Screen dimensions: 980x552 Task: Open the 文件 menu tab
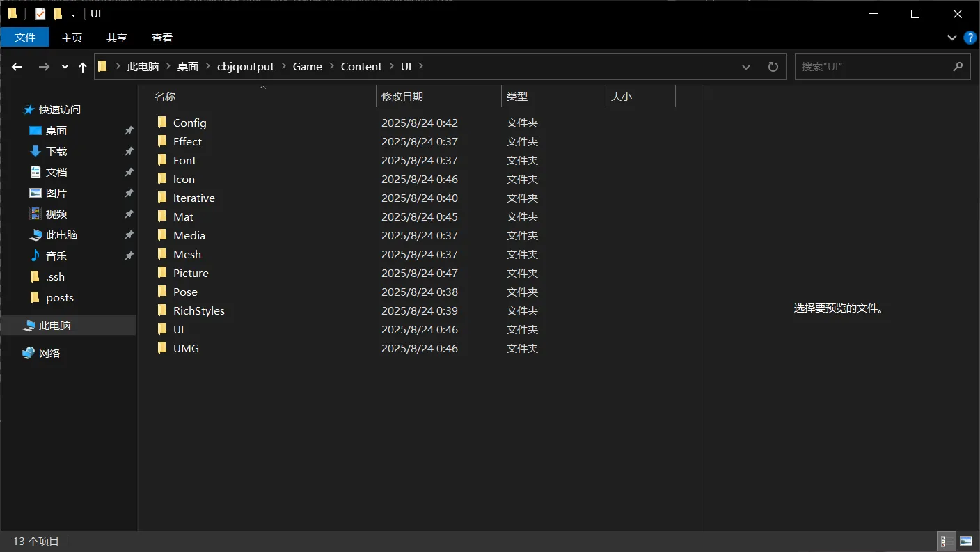point(25,38)
